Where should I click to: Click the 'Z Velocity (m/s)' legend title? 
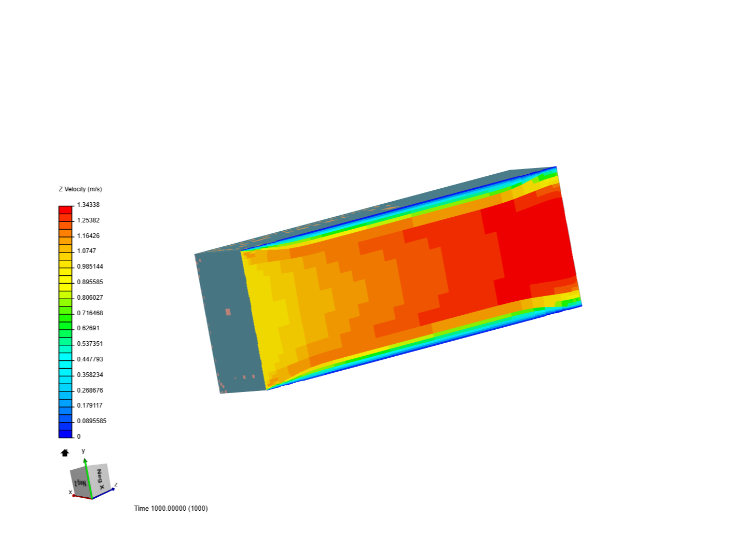(x=80, y=189)
